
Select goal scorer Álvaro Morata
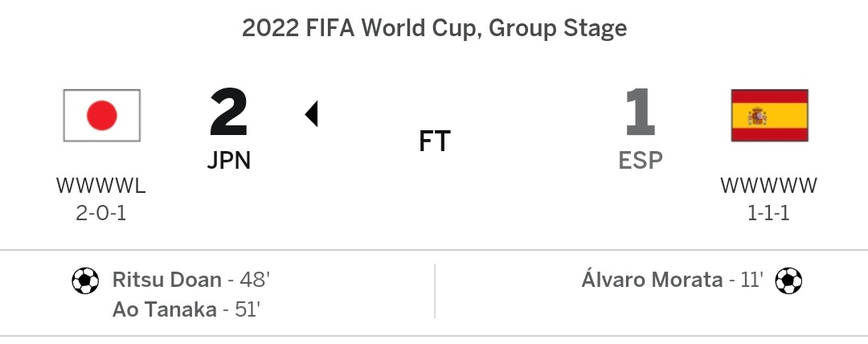pos(652,279)
